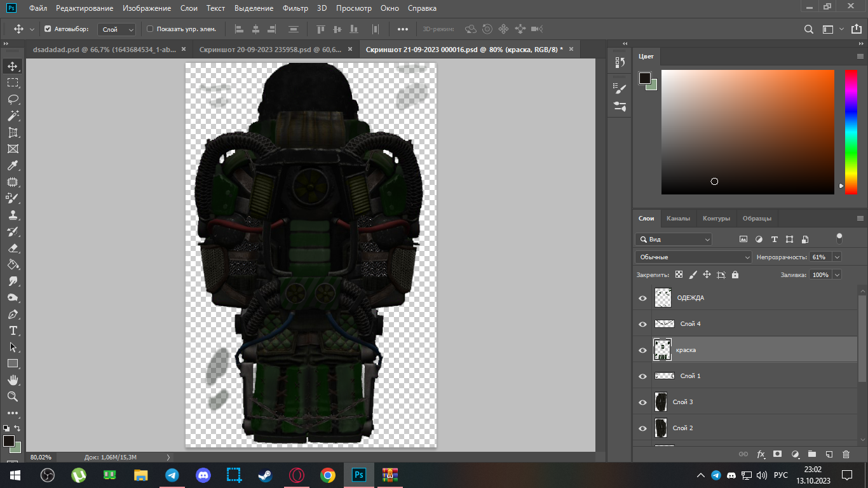Click the Lock all padlock icon
The width and height of the screenshot is (868, 488).
[x=735, y=274]
